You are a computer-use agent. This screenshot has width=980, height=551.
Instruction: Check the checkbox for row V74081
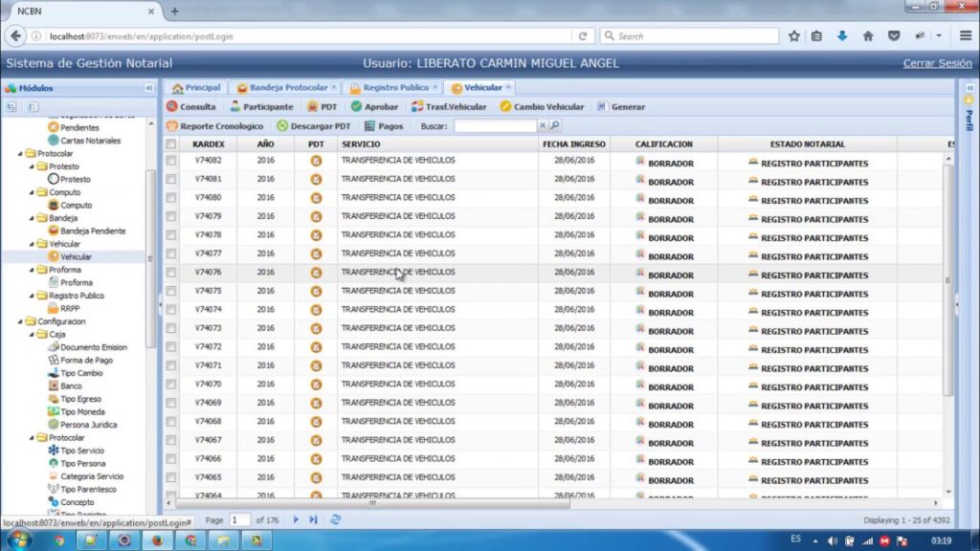coord(171,179)
